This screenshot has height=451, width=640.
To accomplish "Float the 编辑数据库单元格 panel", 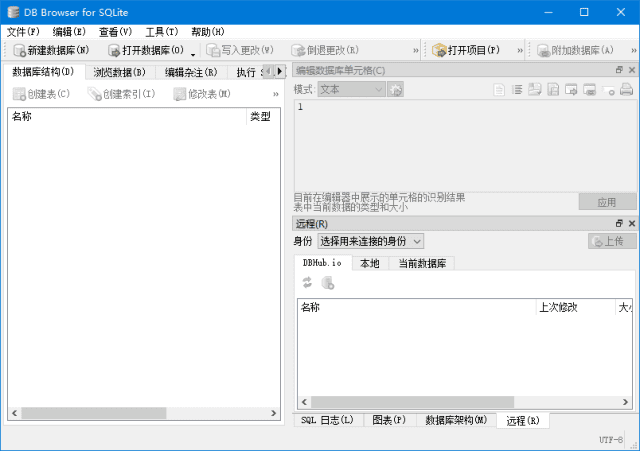I will point(619,70).
